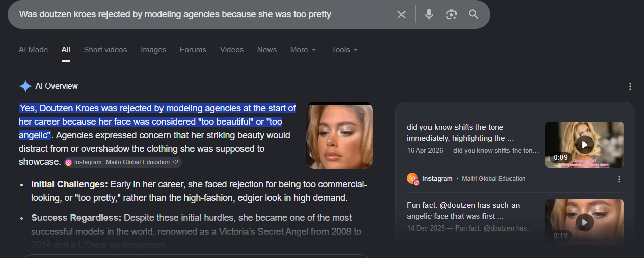This screenshot has width=644, height=258.
Task: Click the highlighted 'Yes, Doutzen Kroes was rejected' text
Action: 157,122
